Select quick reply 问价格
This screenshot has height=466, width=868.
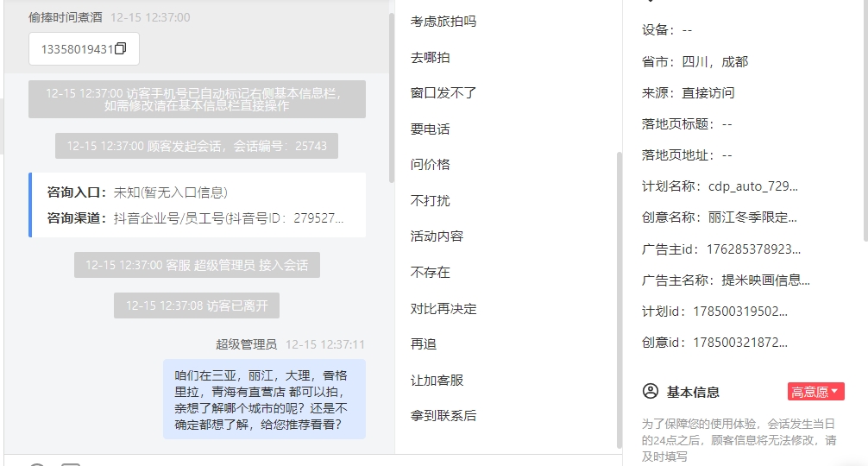pyautogui.click(x=430, y=164)
